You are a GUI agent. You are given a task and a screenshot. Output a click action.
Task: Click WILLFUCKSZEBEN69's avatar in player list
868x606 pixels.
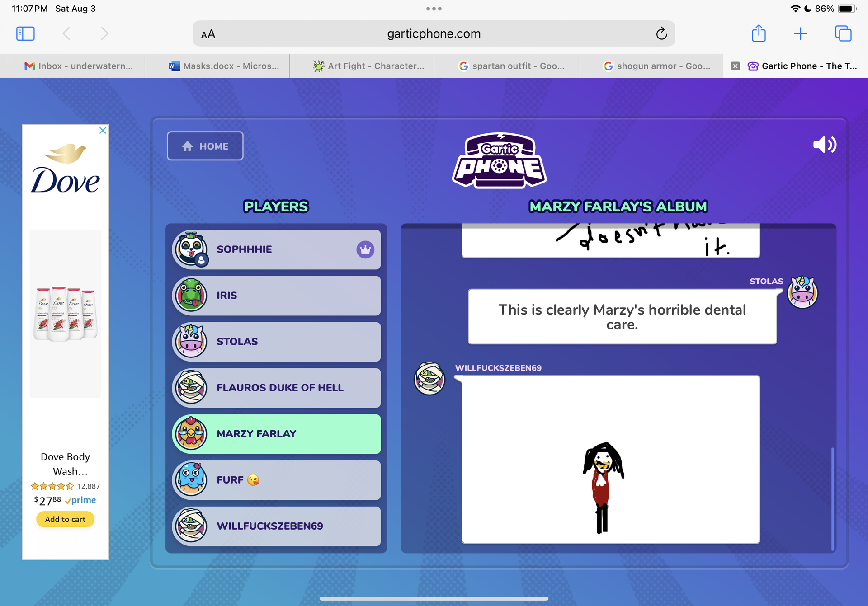191,526
